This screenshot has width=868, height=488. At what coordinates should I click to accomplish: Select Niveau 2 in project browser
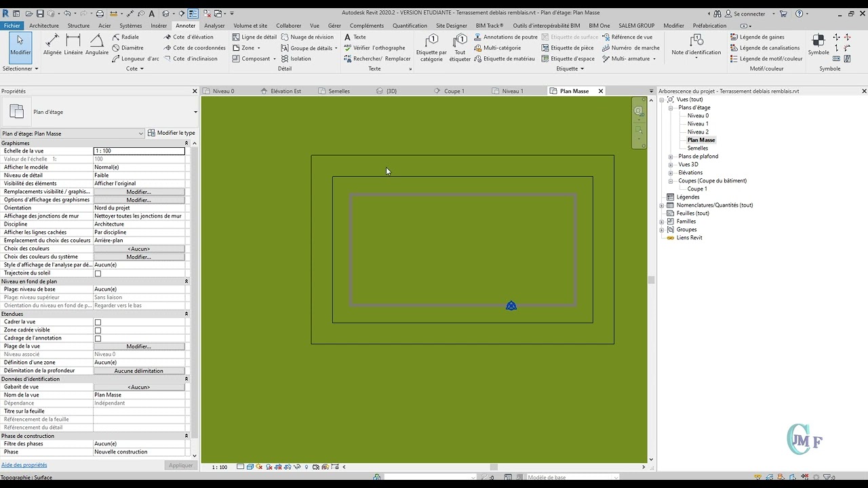(698, 132)
